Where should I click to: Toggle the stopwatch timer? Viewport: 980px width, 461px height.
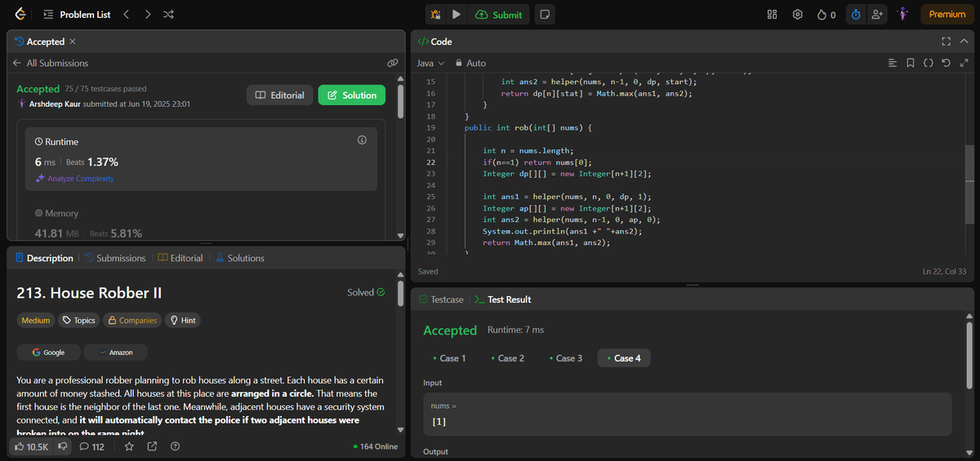click(855, 15)
